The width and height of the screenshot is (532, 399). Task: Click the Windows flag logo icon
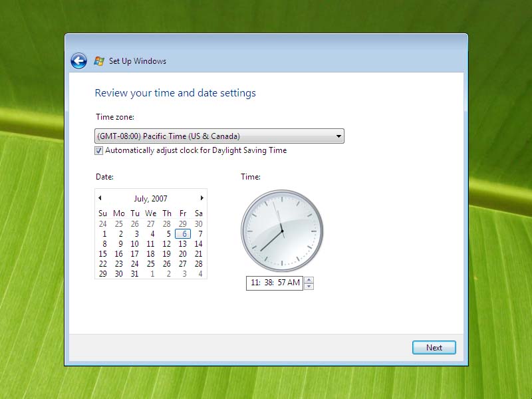[x=99, y=61]
